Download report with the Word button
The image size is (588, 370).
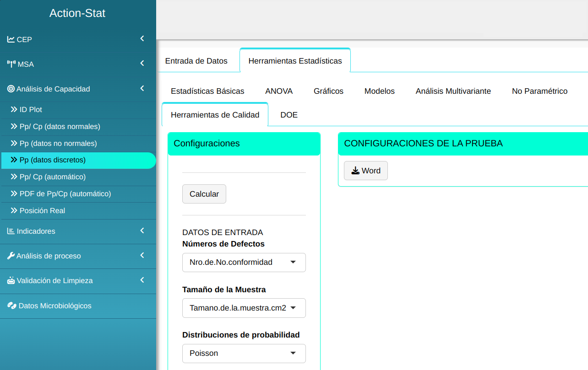[x=365, y=171]
